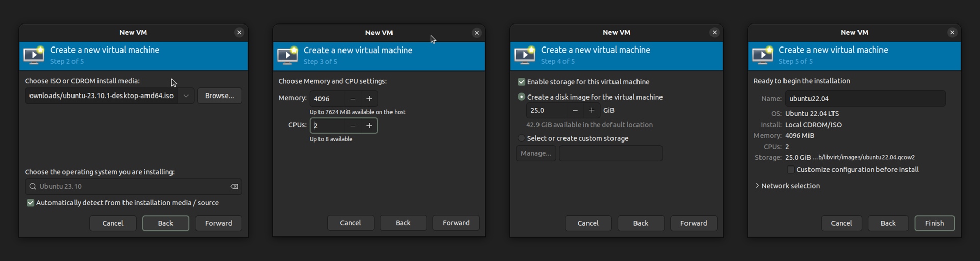Click '42.9 GiB available' text

590,125
